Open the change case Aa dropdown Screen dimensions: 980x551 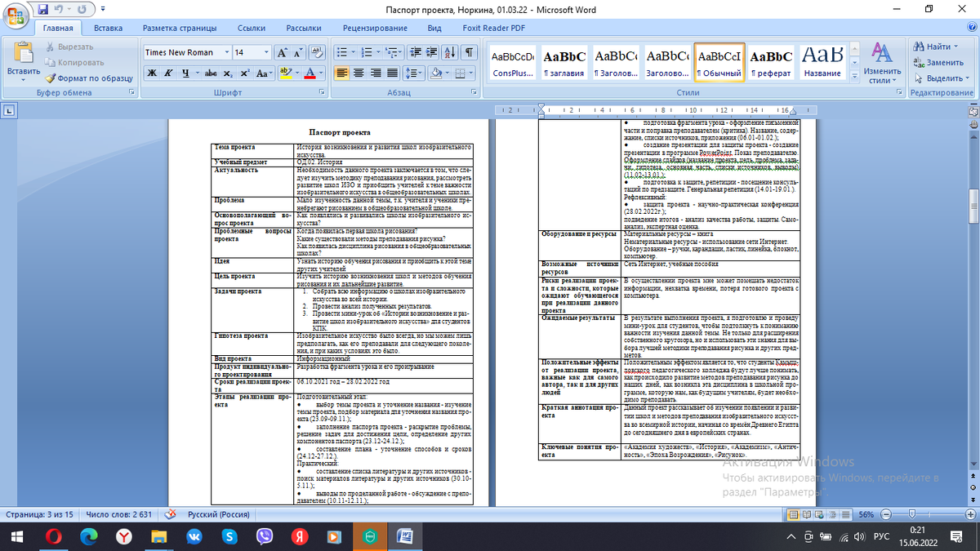click(x=265, y=73)
